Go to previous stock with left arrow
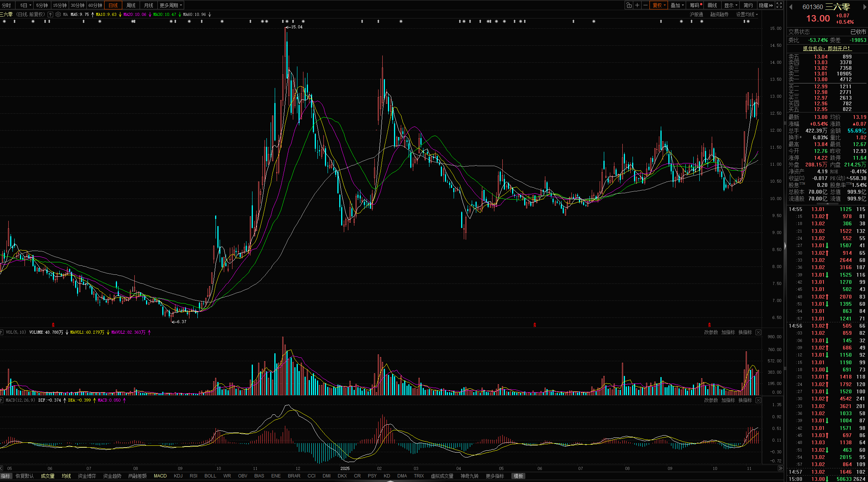868x482 pixels. pos(791,7)
